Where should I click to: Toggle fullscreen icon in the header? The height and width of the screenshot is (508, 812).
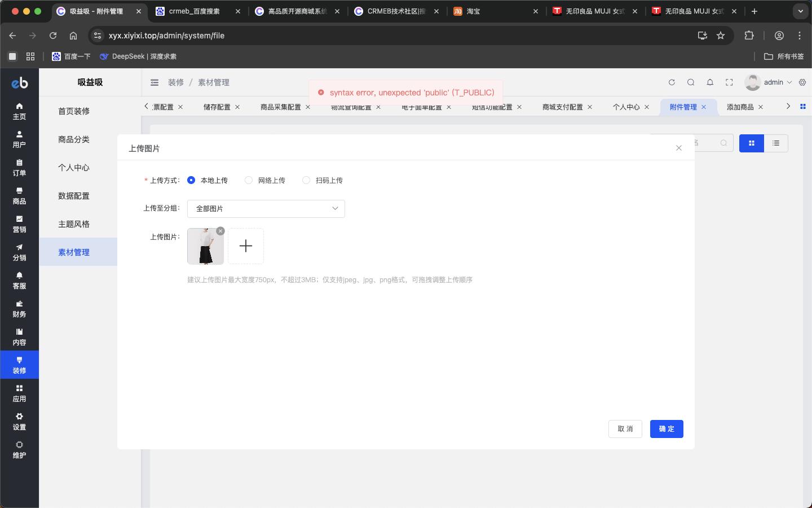pyautogui.click(x=729, y=82)
